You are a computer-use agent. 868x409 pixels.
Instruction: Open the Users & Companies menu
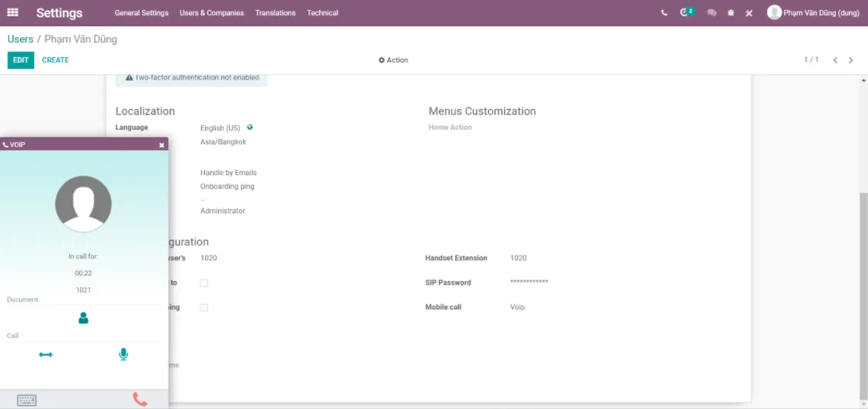point(211,13)
